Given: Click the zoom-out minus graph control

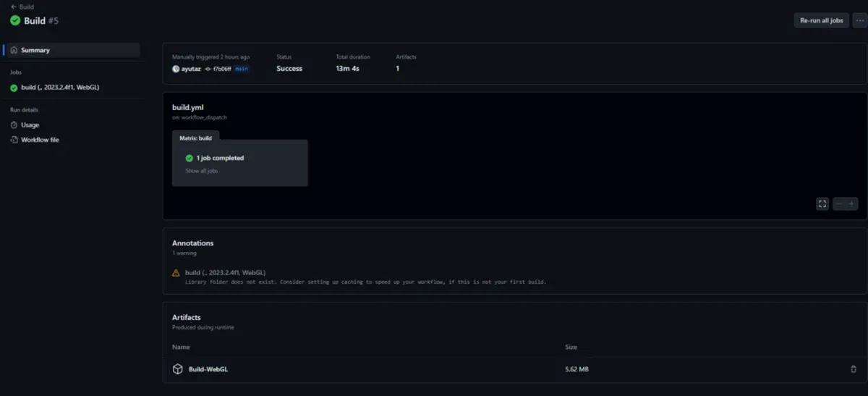Looking at the screenshot, I should tap(839, 204).
